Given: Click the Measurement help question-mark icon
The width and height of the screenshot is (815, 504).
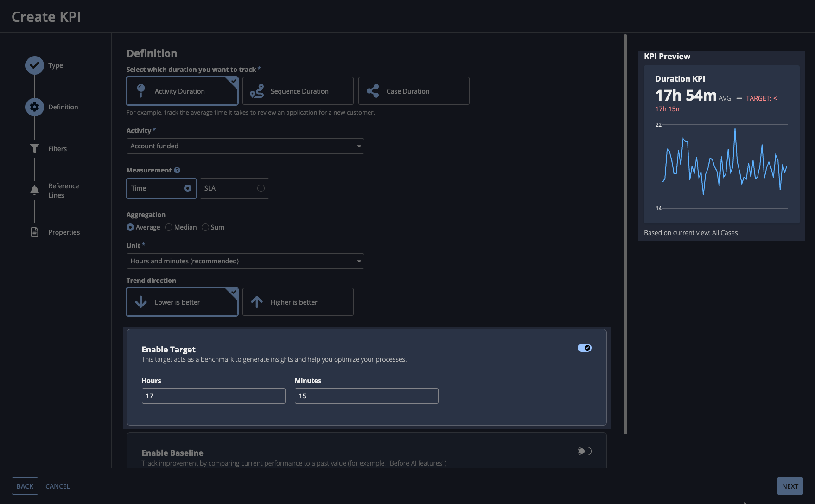Looking at the screenshot, I should pos(177,170).
